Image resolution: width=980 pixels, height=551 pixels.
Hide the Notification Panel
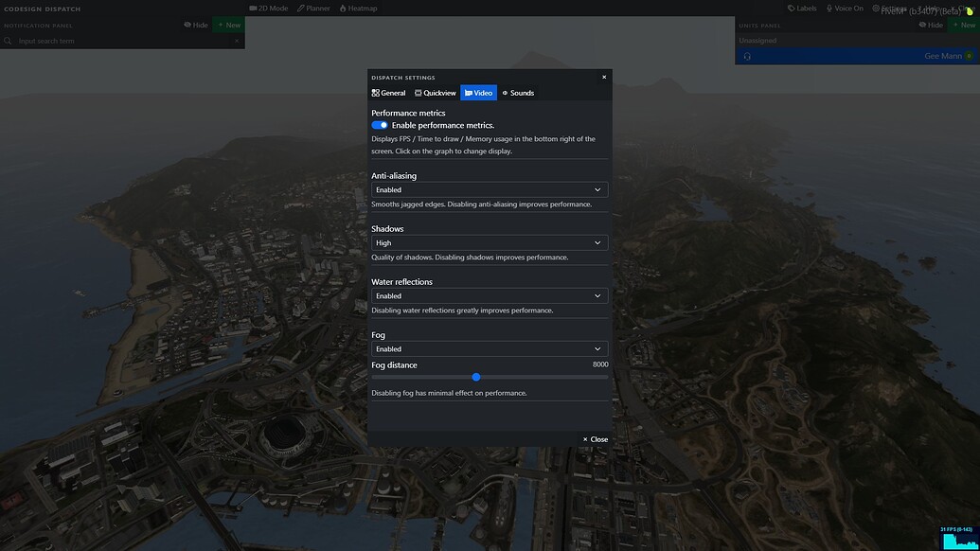192,24
